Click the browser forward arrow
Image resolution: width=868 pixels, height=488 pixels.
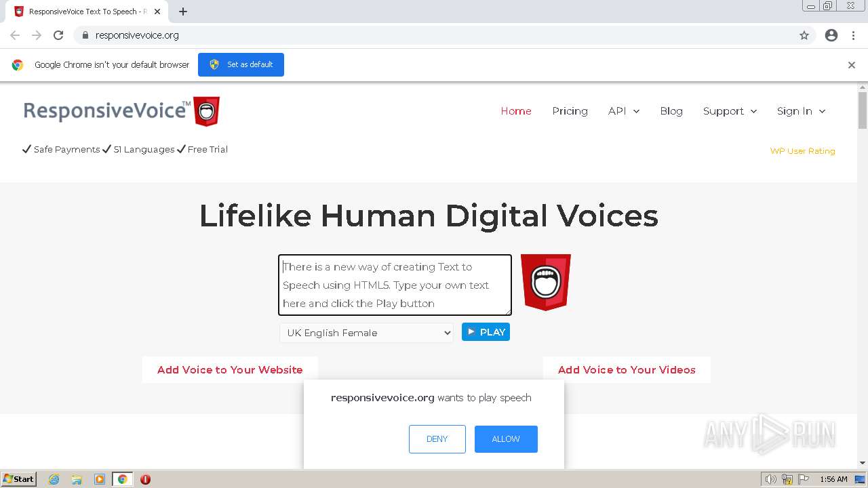pyautogui.click(x=37, y=35)
